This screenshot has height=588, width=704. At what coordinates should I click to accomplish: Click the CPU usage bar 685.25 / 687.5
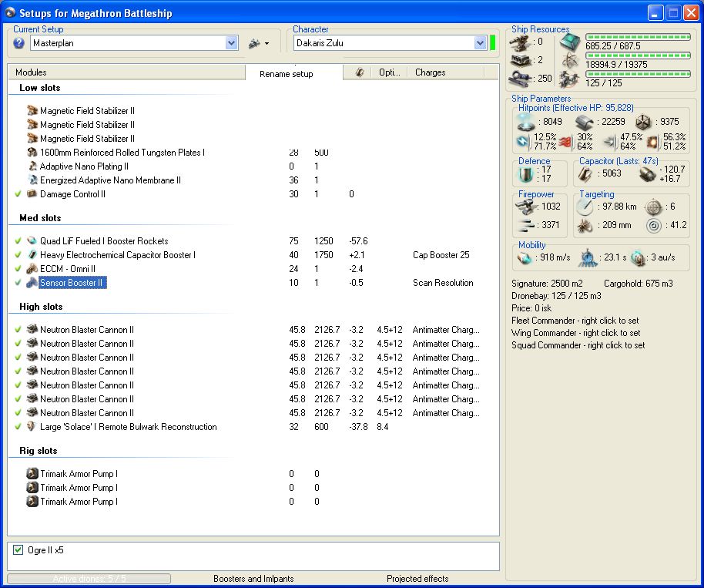point(638,37)
